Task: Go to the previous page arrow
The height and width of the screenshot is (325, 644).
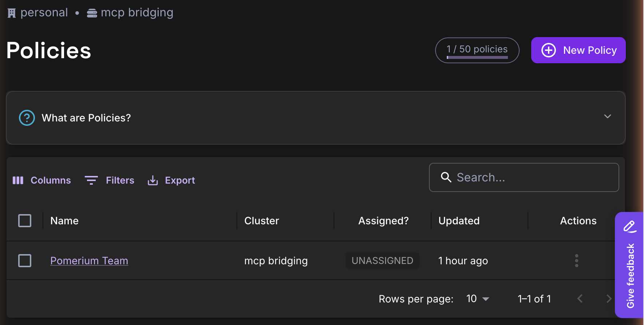Action: [580, 299]
